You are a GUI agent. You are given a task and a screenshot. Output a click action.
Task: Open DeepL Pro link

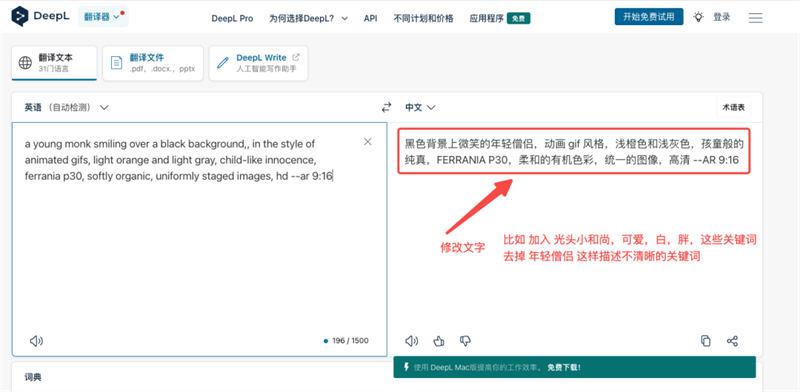[x=232, y=18]
